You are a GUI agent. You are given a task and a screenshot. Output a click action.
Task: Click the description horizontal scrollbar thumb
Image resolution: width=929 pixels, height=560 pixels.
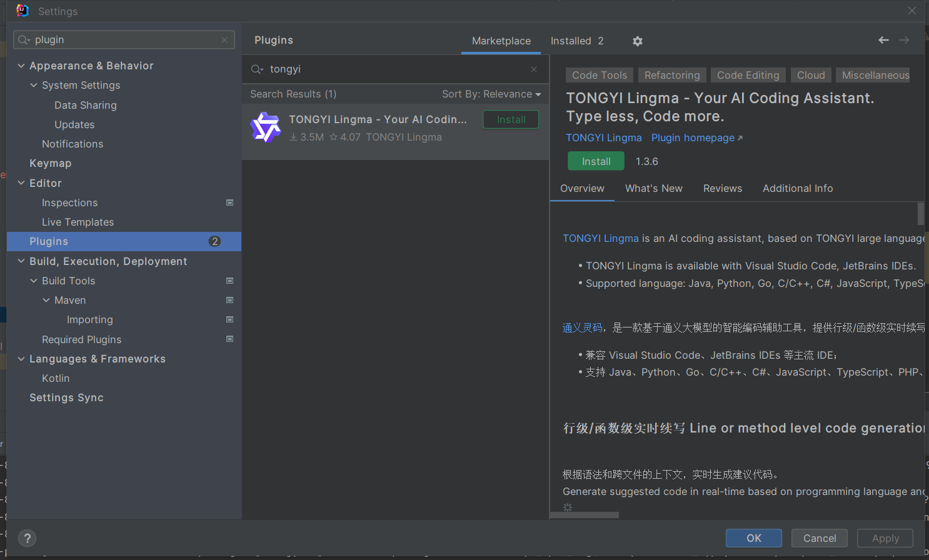585,516
